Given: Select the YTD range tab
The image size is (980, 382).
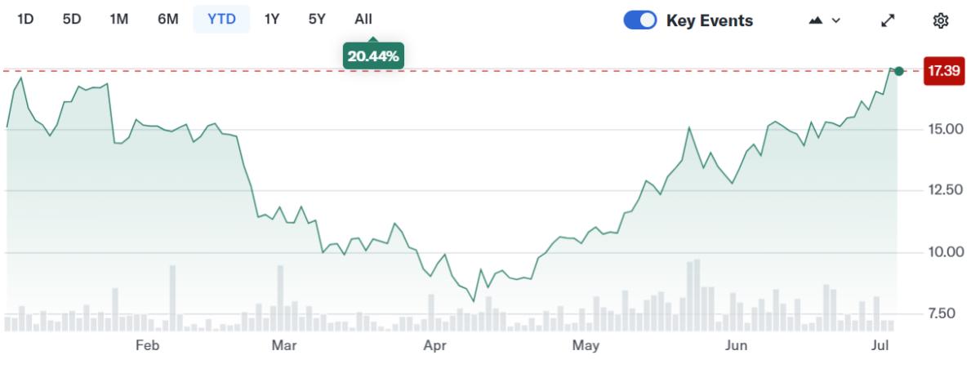Looking at the screenshot, I should click(221, 19).
